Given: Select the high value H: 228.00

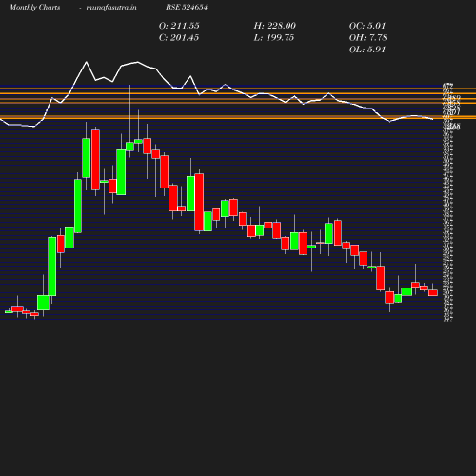Looking at the screenshot, I should tap(275, 26).
